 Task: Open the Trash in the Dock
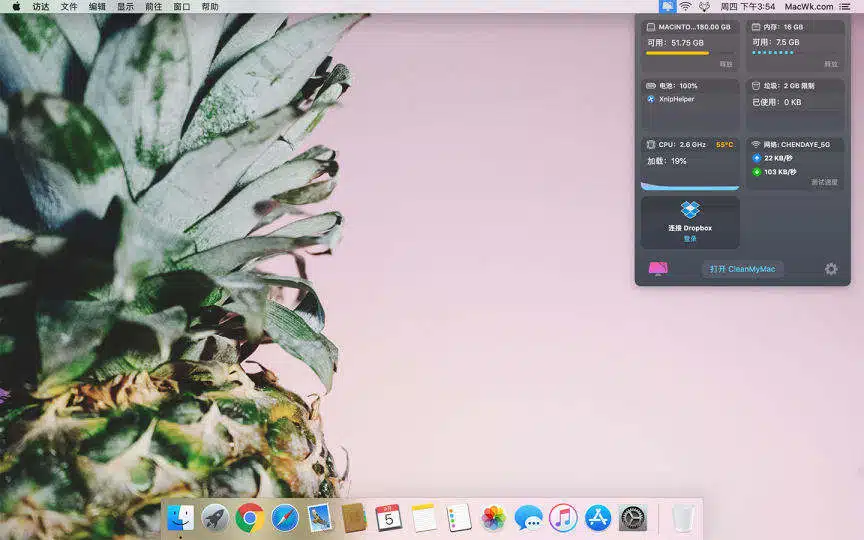coord(683,517)
